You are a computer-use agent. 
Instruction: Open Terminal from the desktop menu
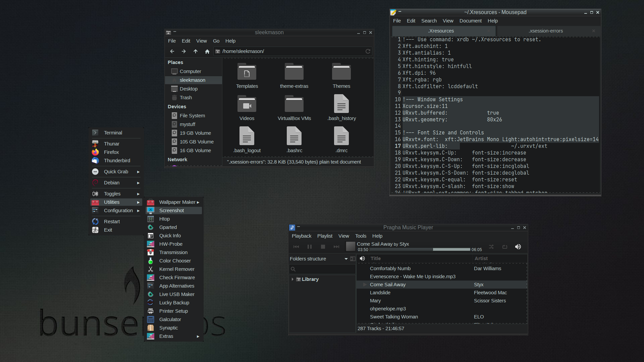(116, 133)
